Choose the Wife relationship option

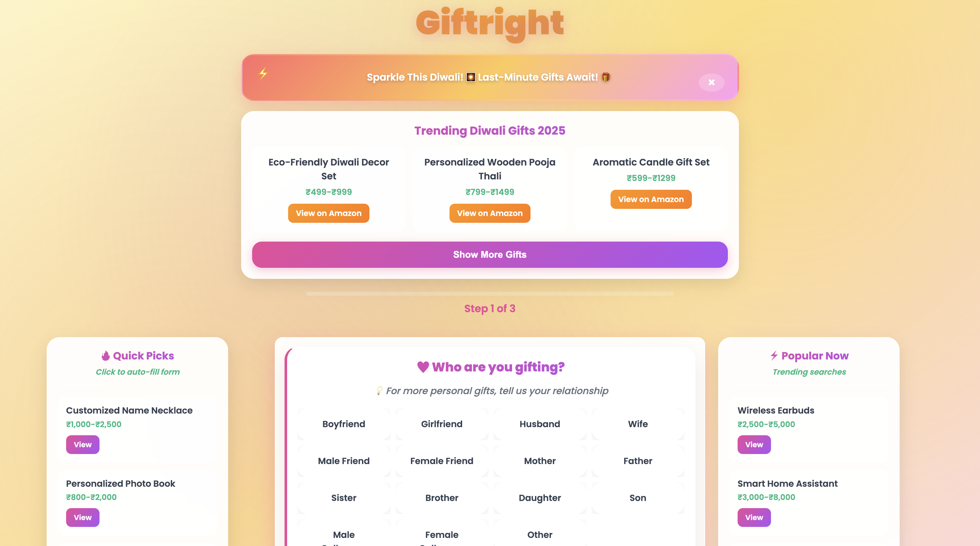click(x=637, y=424)
